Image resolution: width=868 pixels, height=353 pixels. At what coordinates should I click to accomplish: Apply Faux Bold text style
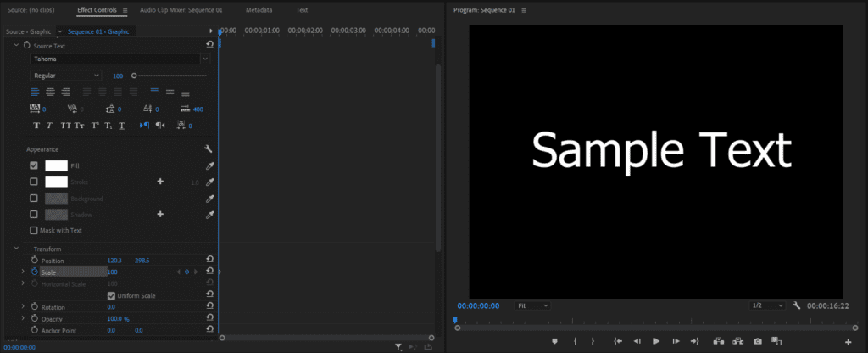pyautogui.click(x=36, y=126)
